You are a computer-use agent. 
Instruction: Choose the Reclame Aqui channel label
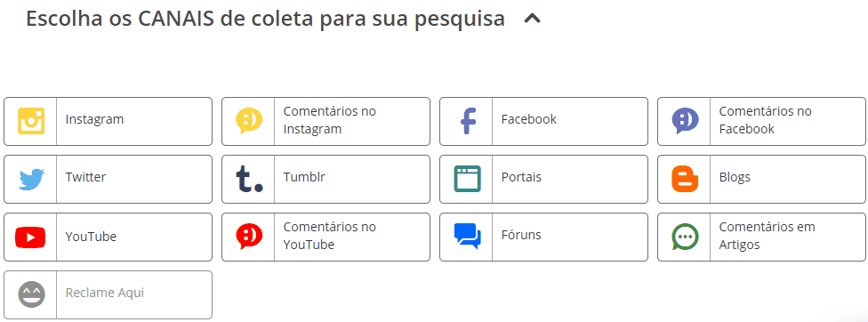105,293
